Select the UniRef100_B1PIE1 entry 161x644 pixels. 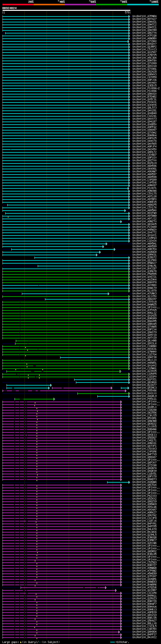144,380
